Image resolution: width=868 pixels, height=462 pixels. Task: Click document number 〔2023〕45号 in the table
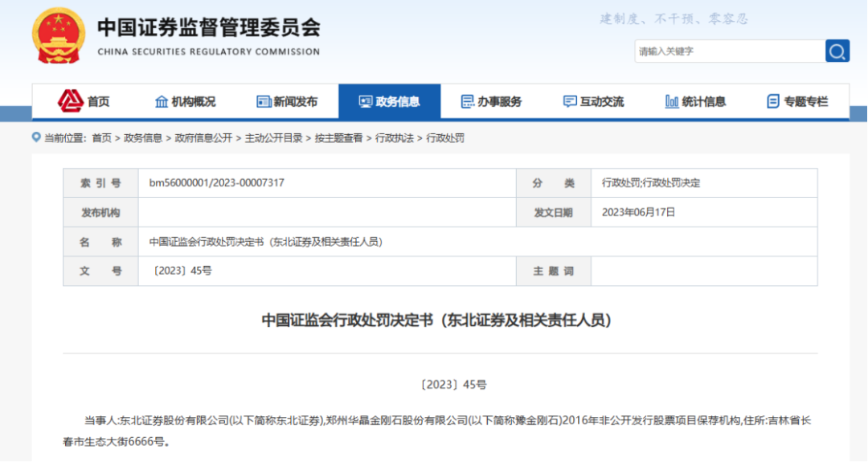[x=181, y=271]
